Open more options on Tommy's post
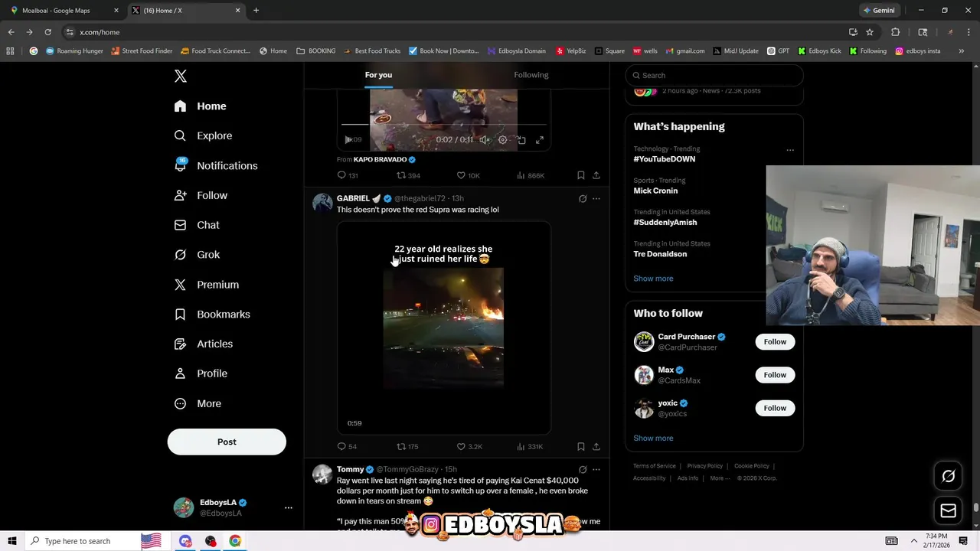This screenshot has width=980, height=551. tap(596, 470)
